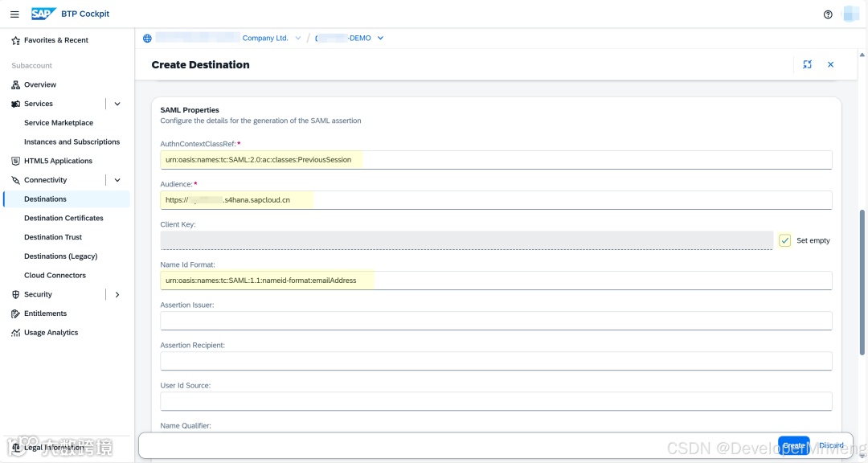Close the Create Destination dialog

coord(831,64)
